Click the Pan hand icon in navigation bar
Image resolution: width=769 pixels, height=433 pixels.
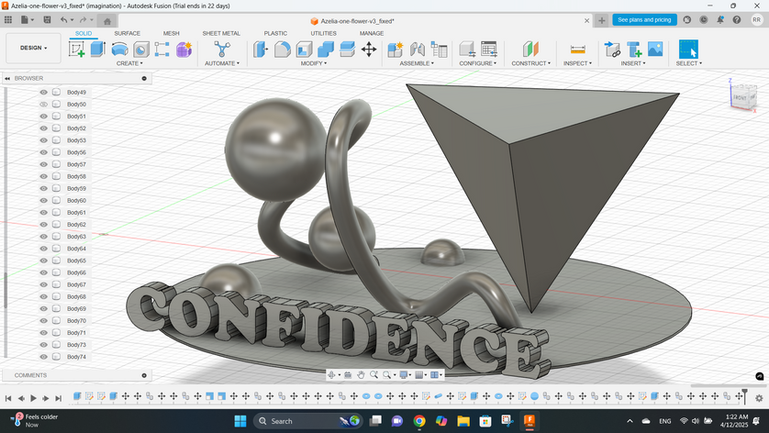pos(361,375)
